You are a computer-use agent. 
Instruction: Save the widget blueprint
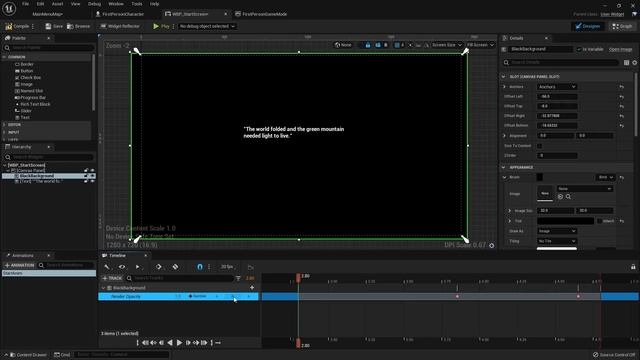(54, 26)
